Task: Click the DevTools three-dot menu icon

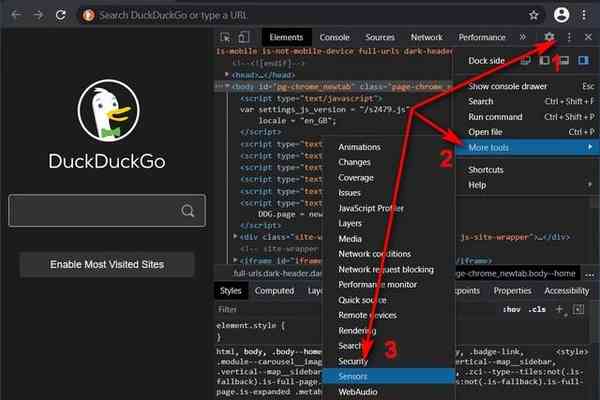Action: coord(569,37)
